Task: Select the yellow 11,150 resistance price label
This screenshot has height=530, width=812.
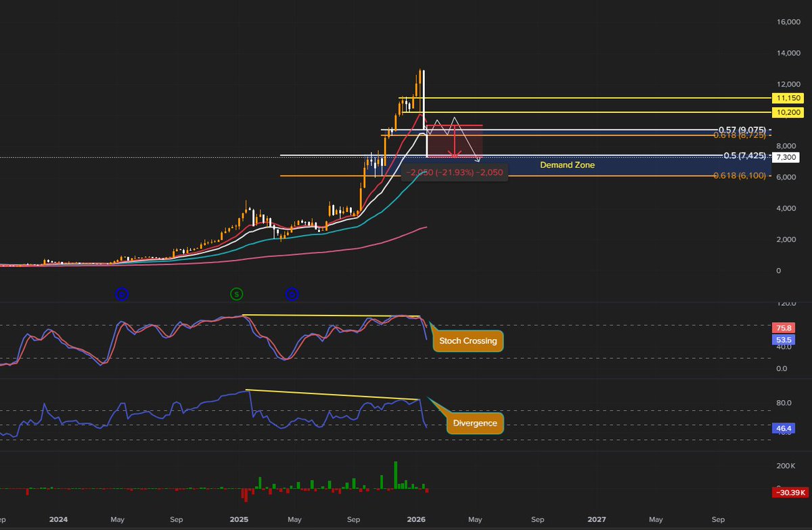Action: pyautogui.click(x=787, y=98)
